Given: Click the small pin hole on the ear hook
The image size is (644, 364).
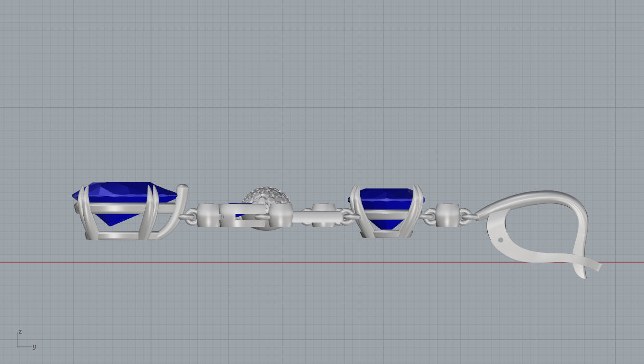Looking at the screenshot, I should pyautogui.click(x=501, y=239).
